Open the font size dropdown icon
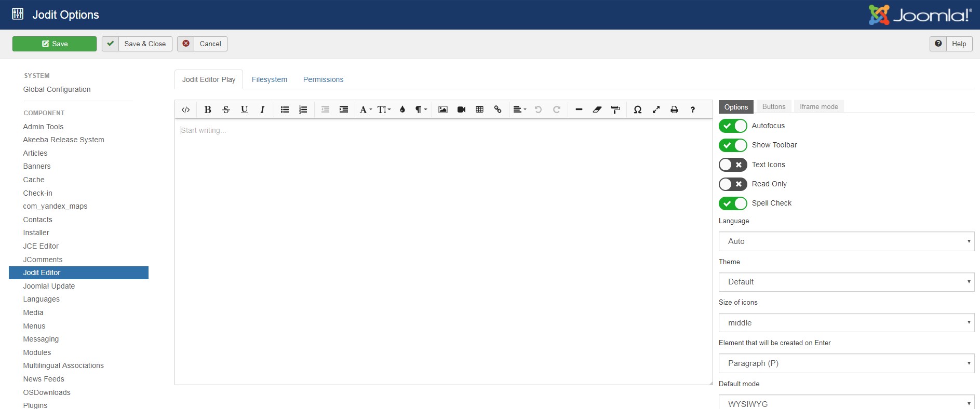This screenshot has width=980, height=409. [384, 110]
